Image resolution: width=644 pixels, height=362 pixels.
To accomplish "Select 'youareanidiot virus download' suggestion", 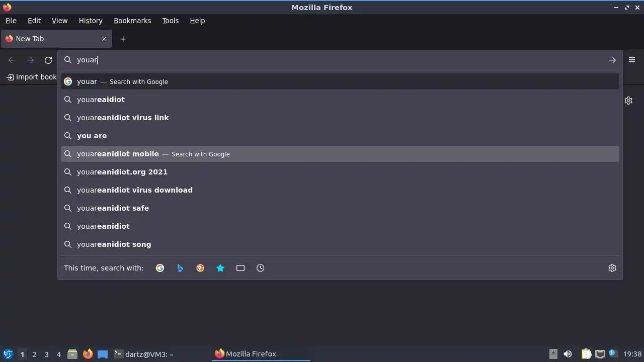I will pyautogui.click(x=340, y=190).
